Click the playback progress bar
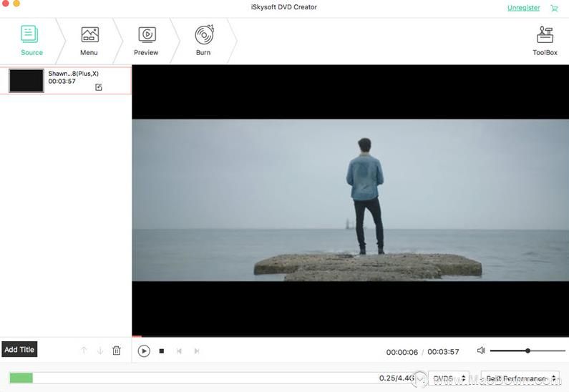The height and width of the screenshot is (392, 569). 350,336
